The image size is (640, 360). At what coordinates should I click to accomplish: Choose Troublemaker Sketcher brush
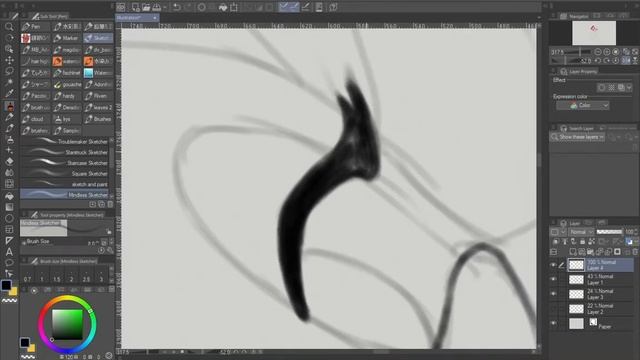point(64,141)
